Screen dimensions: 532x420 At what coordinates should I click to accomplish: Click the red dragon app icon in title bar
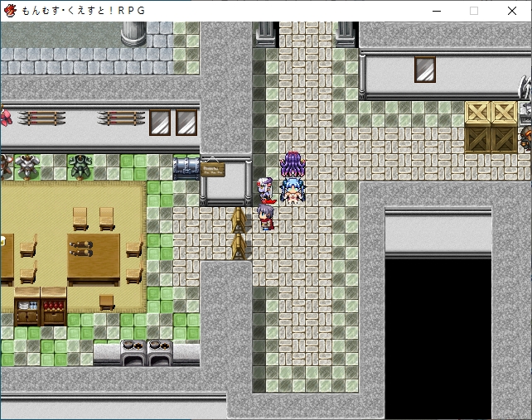pyautogui.click(x=10, y=11)
